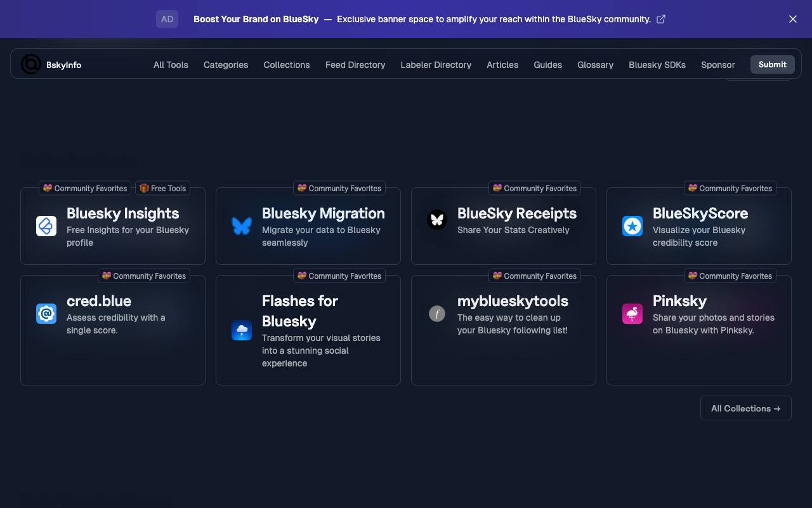Click the All Collections button
The height and width of the screenshot is (508, 812).
tap(746, 408)
